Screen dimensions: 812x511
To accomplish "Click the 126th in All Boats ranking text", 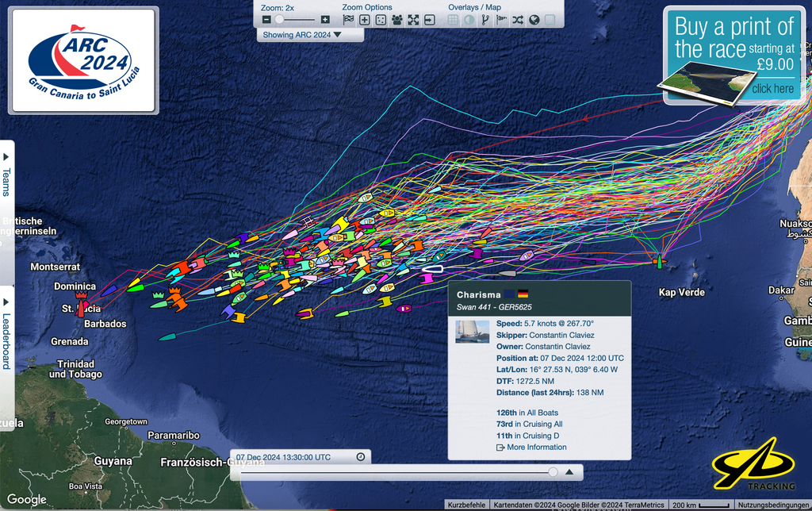I will 527,413.
